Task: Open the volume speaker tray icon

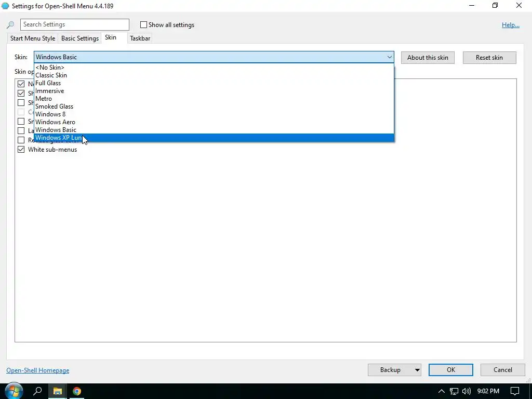Action: point(467,391)
